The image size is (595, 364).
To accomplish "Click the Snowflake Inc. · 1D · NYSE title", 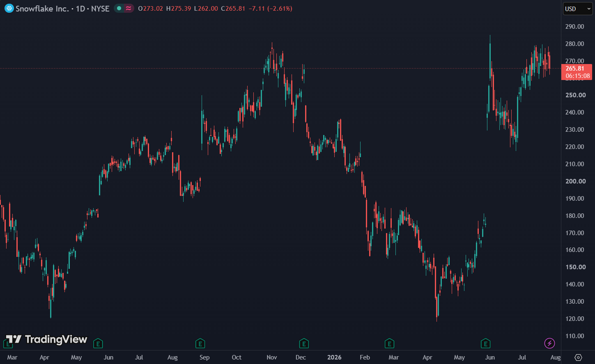I will 62,9.
